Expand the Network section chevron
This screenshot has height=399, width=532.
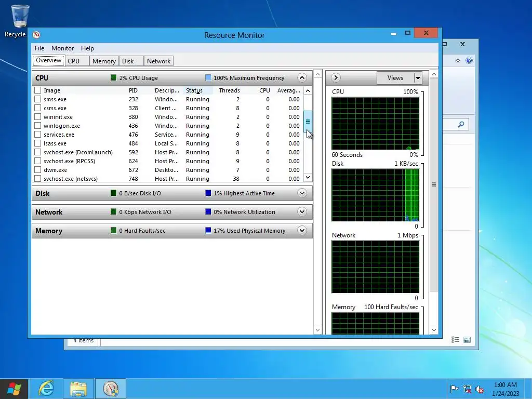(x=302, y=212)
